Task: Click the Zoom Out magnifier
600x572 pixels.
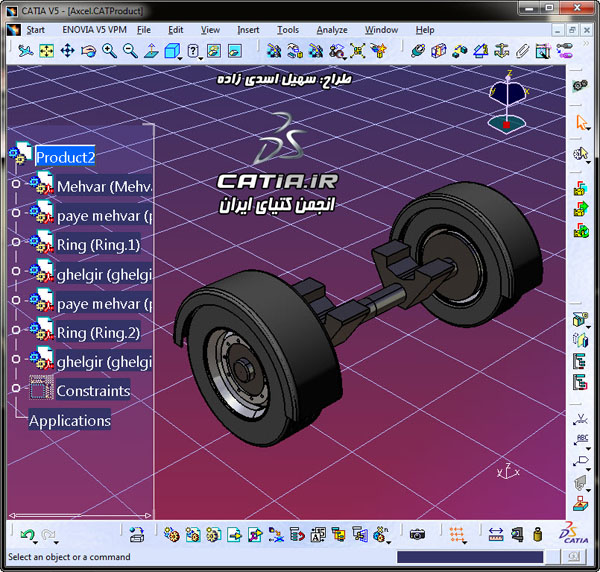Action: (x=130, y=51)
